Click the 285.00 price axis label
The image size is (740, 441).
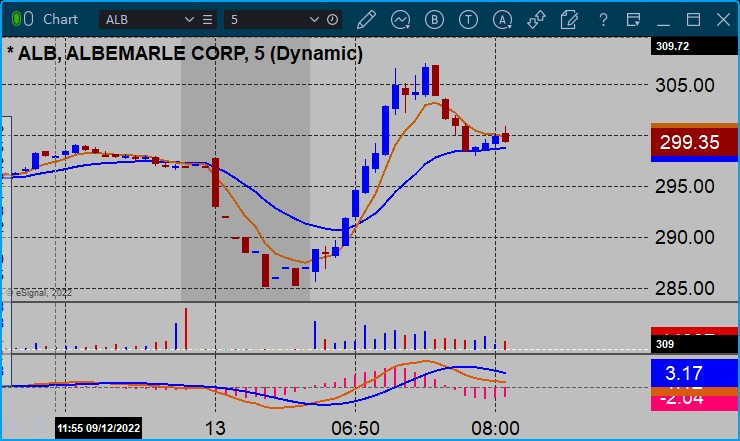pyautogui.click(x=685, y=288)
